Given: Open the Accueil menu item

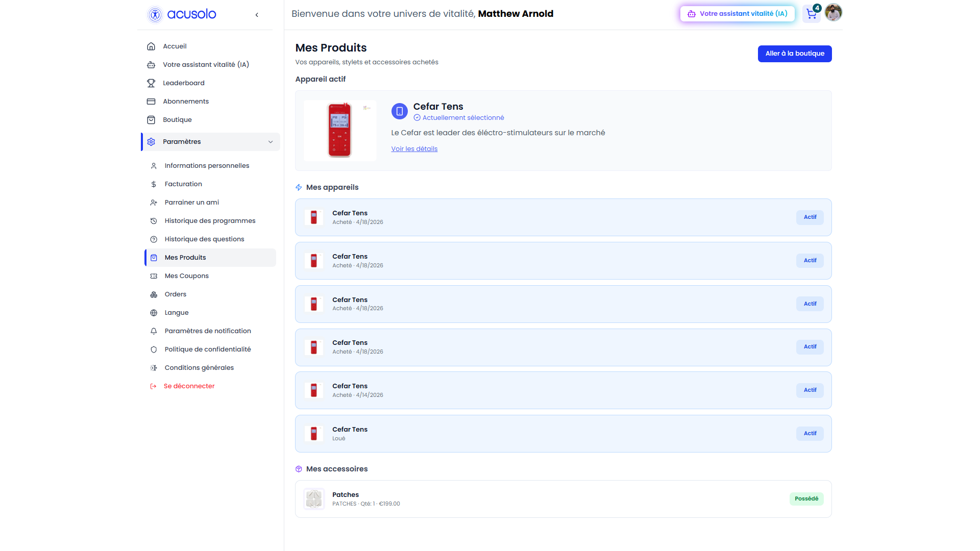Looking at the screenshot, I should click(175, 46).
